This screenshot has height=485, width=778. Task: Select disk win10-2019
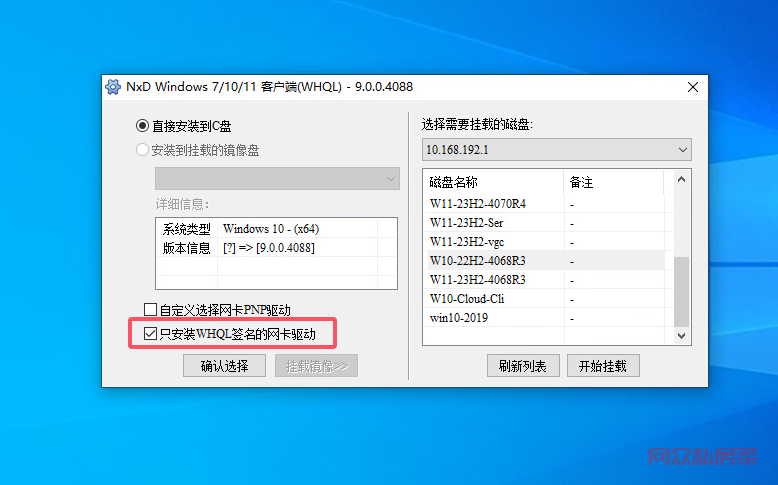point(545,317)
